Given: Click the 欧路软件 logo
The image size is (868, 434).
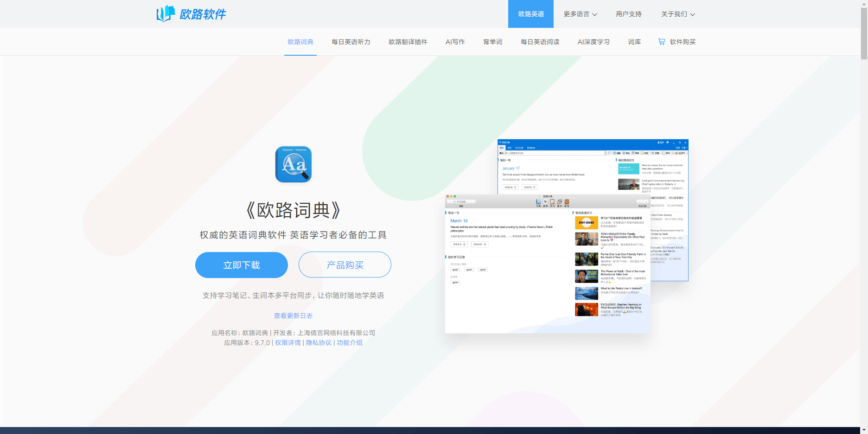Looking at the screenshot, I should (191, 14).
